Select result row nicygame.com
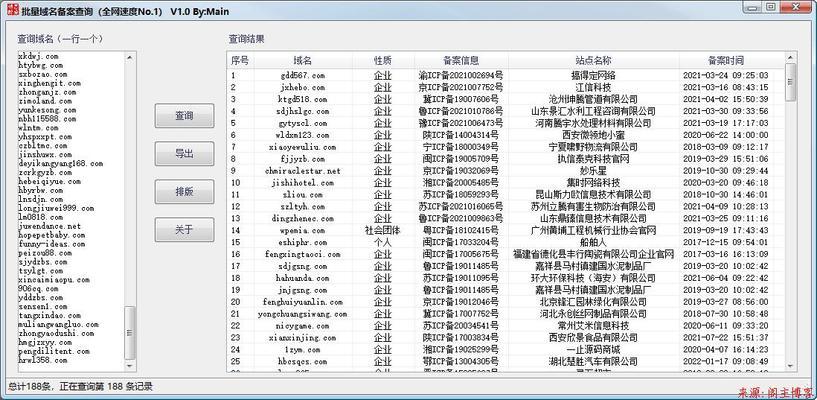817x400 pixels. [302, 326]
